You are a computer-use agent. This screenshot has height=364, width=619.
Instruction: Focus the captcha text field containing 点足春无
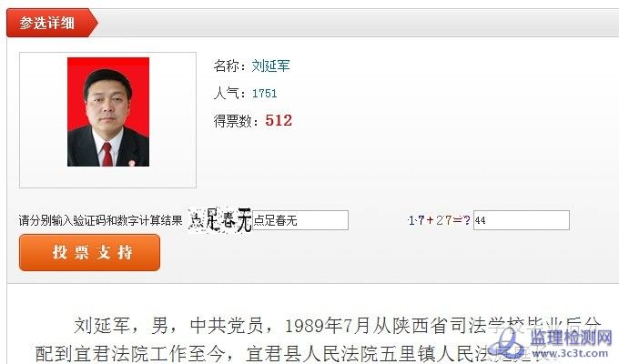pos(300,220)
